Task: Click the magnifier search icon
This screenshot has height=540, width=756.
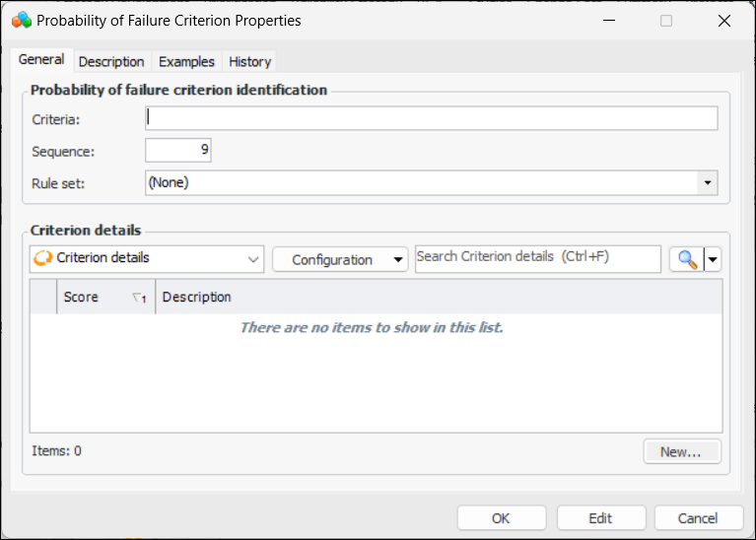Action: (686, 259)
